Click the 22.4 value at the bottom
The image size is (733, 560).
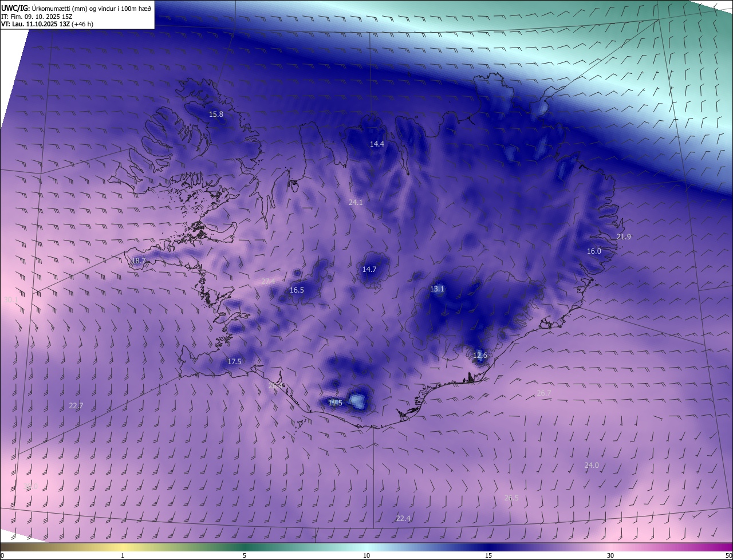click(403, 519)
